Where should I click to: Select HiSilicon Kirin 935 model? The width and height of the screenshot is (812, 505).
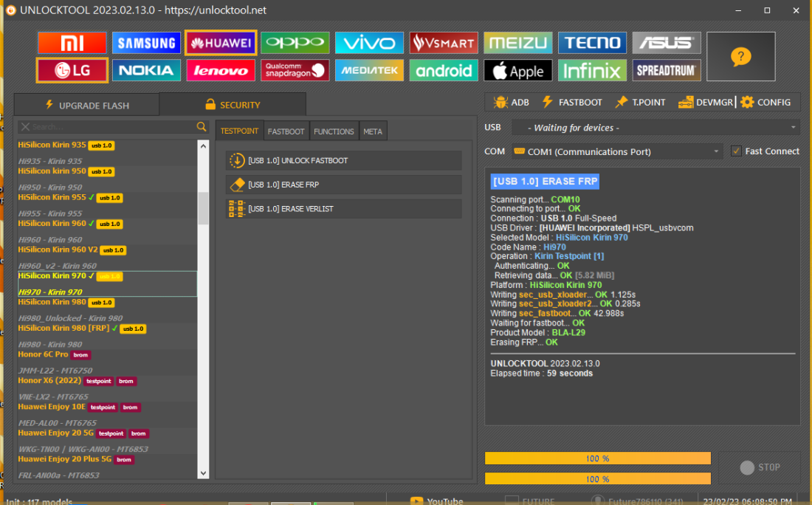pos(107,153)
